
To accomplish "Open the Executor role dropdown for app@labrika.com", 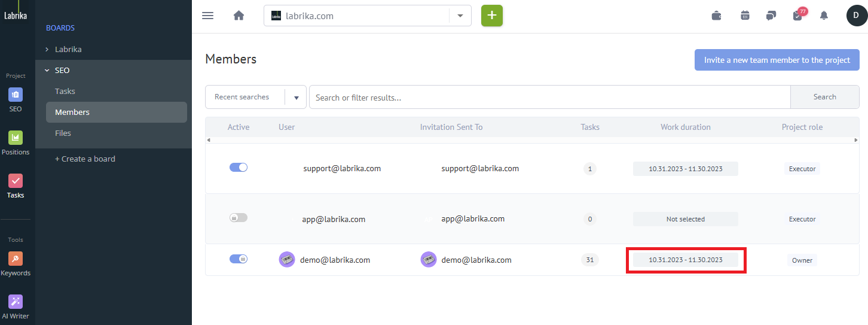I will click(x=802, y=219).
